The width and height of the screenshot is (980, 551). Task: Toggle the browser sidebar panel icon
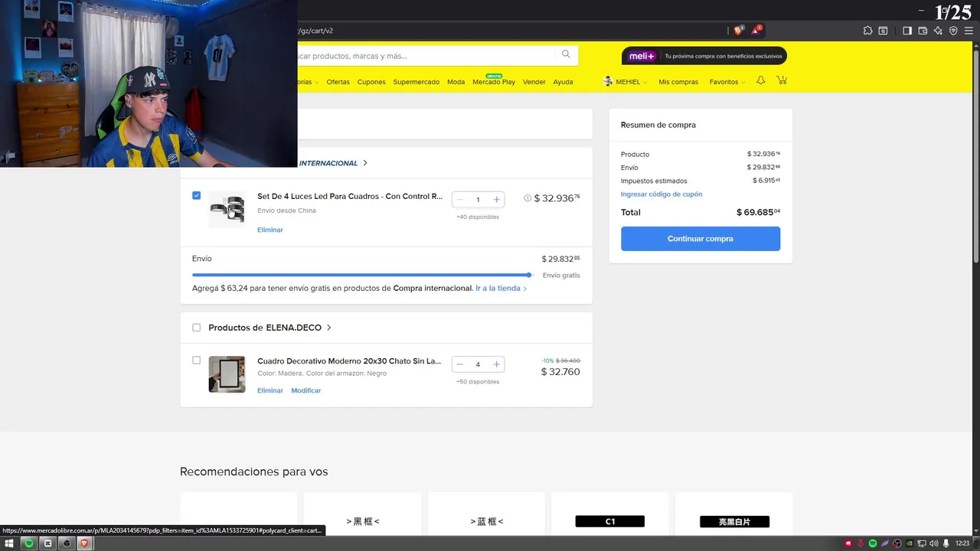click(x=907, y=31)
